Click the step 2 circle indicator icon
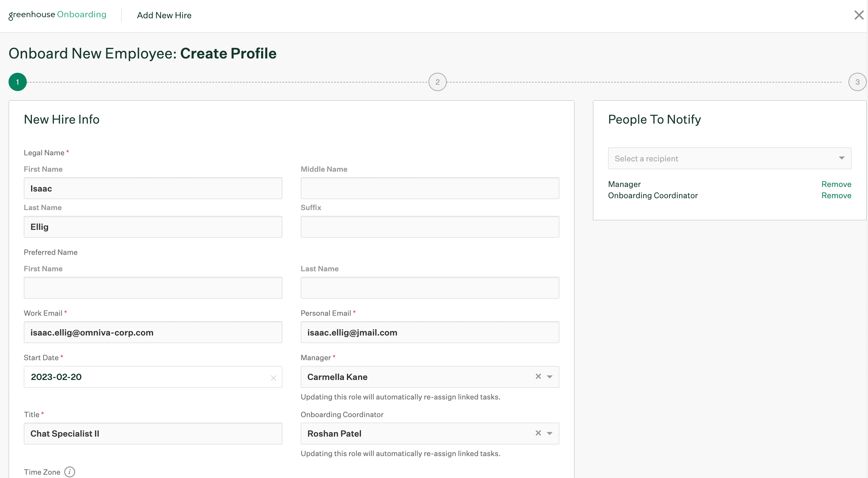This screenshot has height=478, width=868. click(x=438, y=82)
